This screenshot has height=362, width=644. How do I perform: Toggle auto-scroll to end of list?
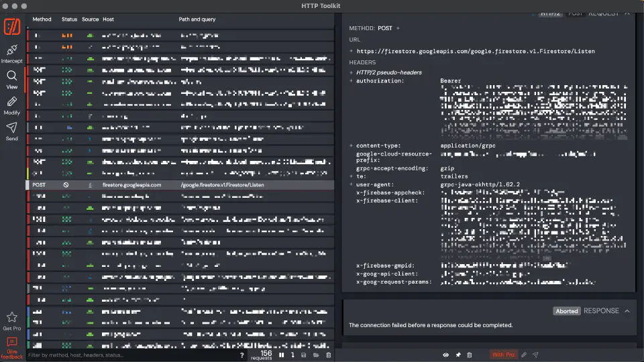(292, 355)
